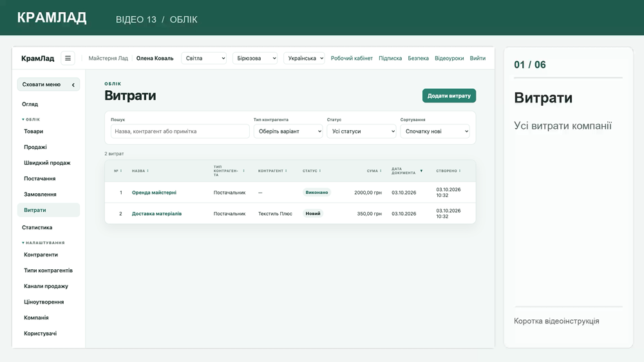The image size is (644, 362).
Task: Open the Оренда майстерні expense
Action: pyautogui.click(x=154, y=193)
